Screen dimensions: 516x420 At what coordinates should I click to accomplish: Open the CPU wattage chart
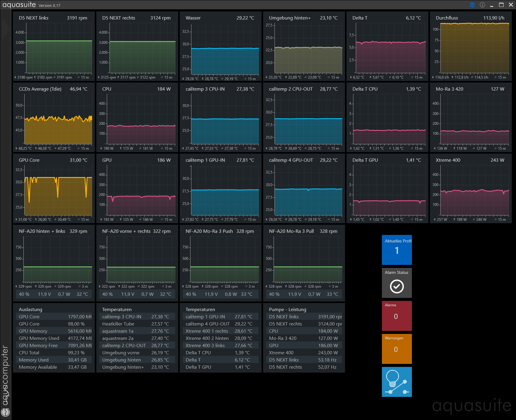(137, 117)
